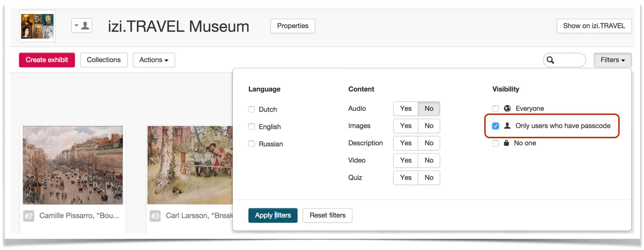Screen dimensions: 644x250
Task: Click the museum logo thumbnail
Action: [x=37, y=26]
